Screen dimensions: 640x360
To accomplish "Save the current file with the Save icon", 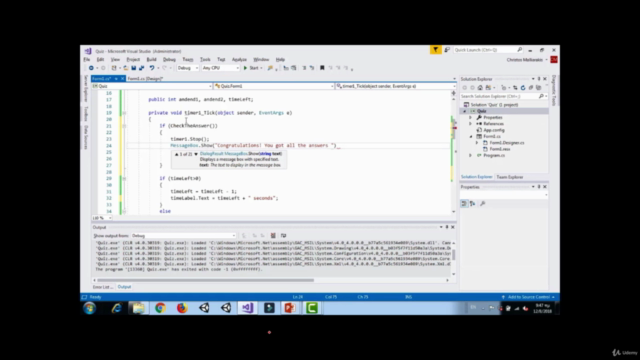I will [133, 68].
